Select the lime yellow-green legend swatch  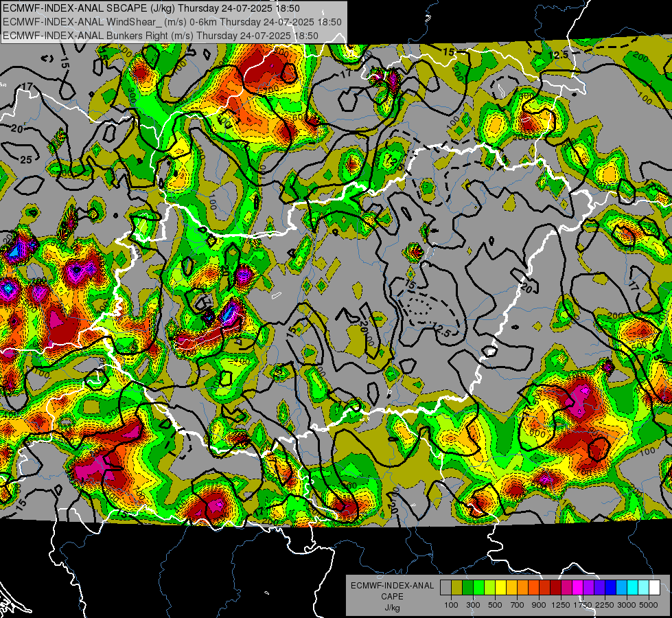pyautogui.click(x=490, y=587)
